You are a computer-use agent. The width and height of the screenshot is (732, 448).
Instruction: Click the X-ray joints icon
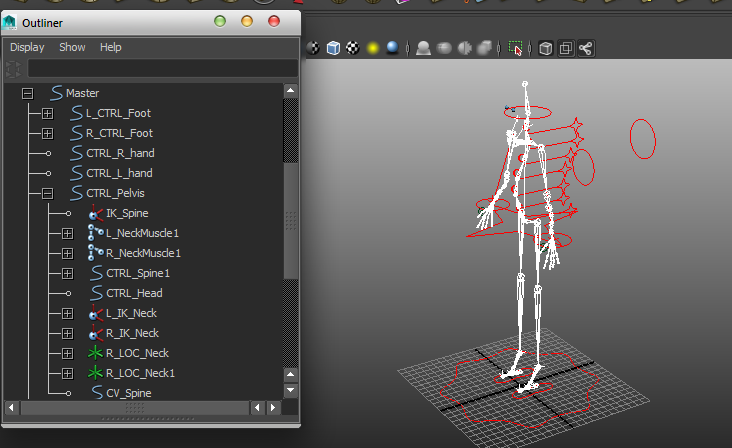(586, 48)
